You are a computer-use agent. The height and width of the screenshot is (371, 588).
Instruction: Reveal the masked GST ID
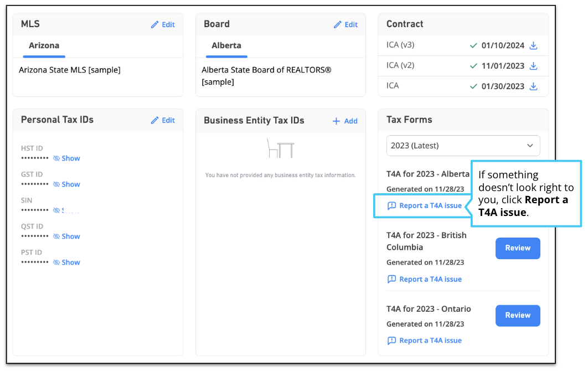tap(66, 184)
